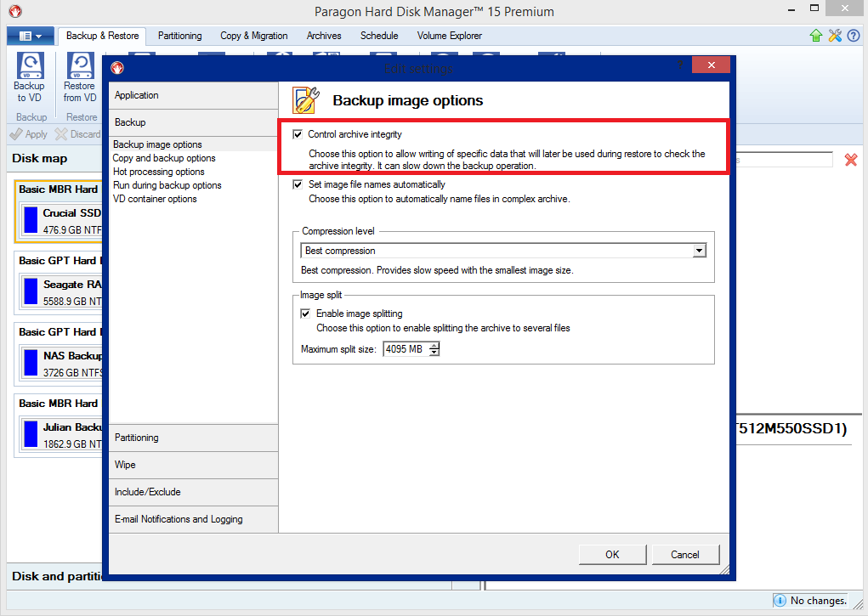
Task: Toggle Control archive integrity checkbox
Action: click(x=298, y=134)
